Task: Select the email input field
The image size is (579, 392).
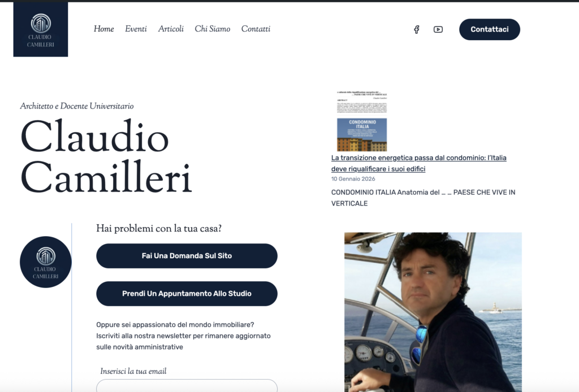Action: click(187, 386)
